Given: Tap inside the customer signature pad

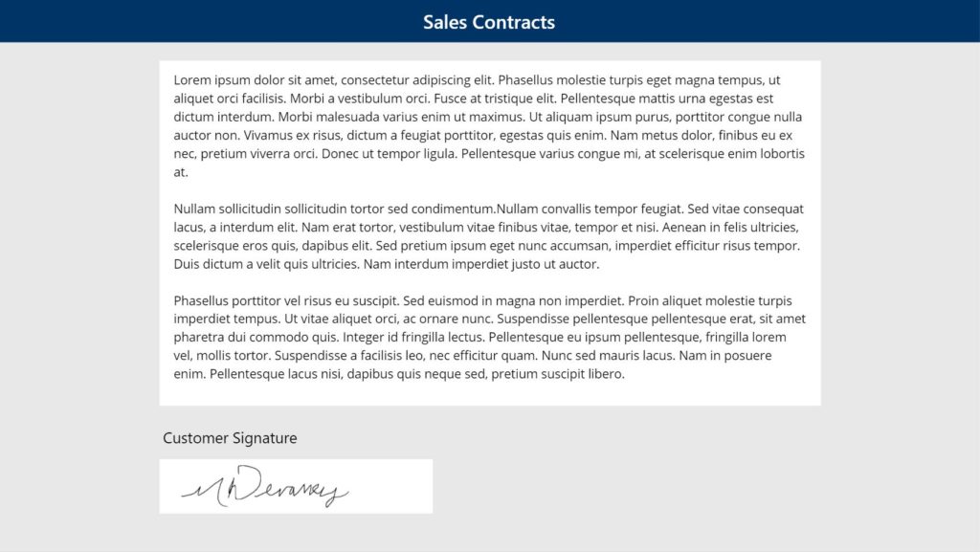Looking at the screenshot, I should (296, 486).
